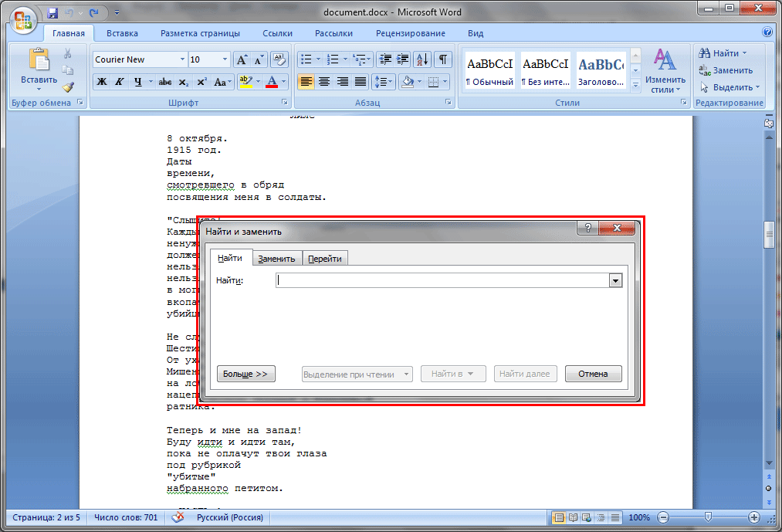The height and width of the screenshot is (532, 782).
Task: Click the spell check status icon
Action: pyautogui.click(x=178, y=517)
